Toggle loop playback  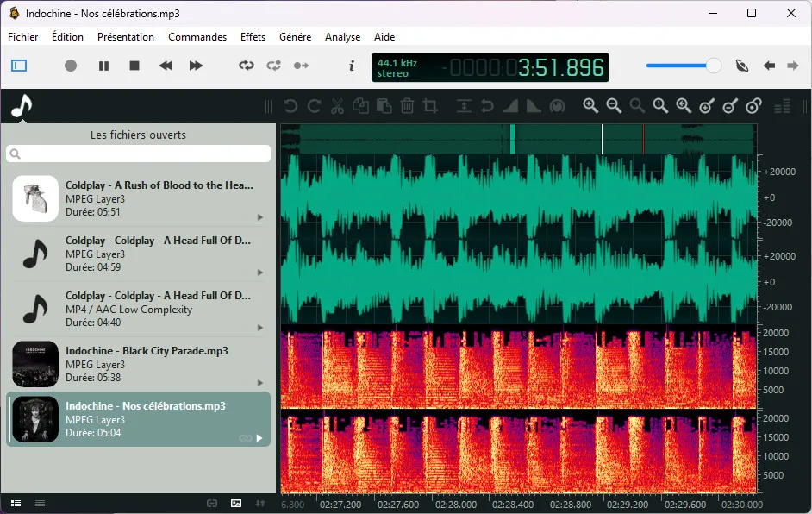pyautogui.click(x=247, y=66)
